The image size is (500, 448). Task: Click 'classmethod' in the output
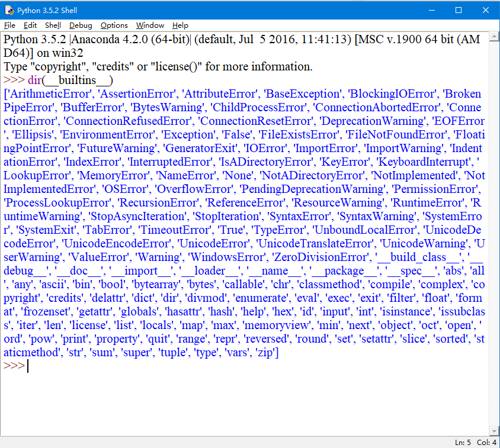tap(331, 285)
